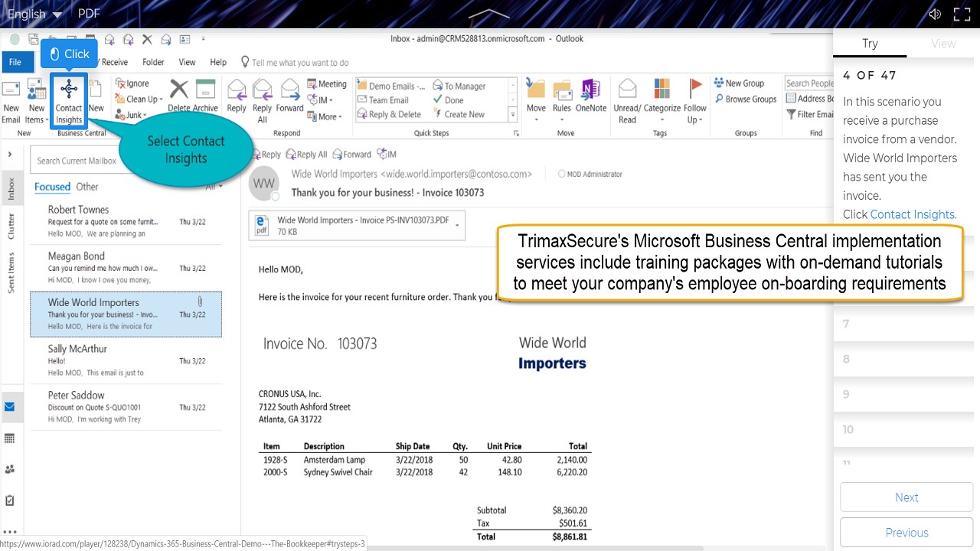980x551 pixels.
Task: Open the Follow Up flag menu
Action: coord(695,101)
